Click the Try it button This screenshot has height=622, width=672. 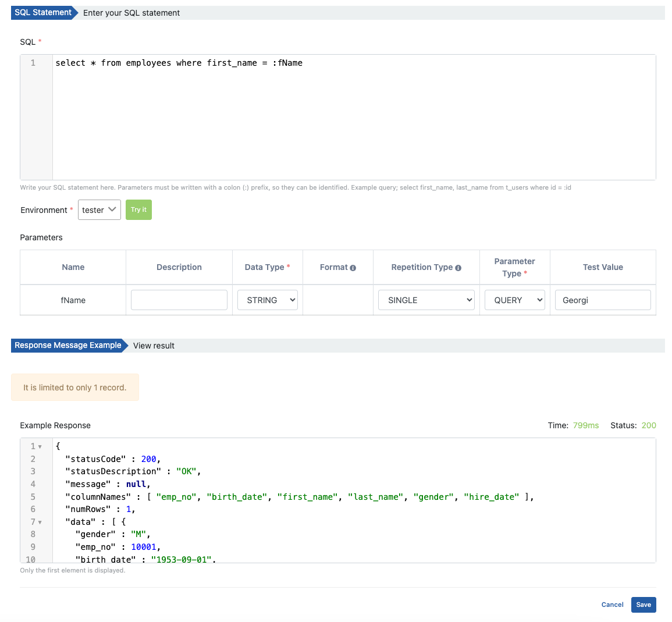(x=138, y=209)
